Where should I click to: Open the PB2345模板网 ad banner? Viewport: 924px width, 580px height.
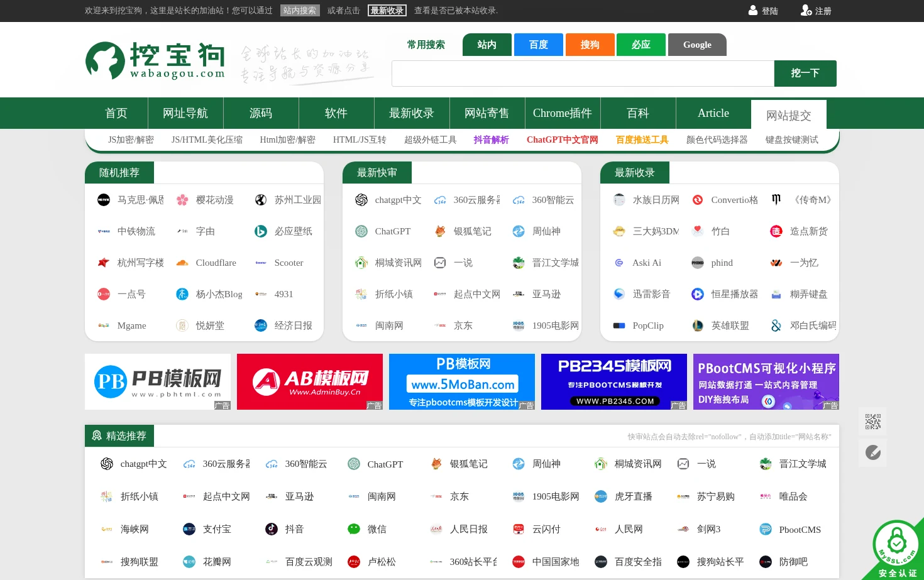coord(614,382)
